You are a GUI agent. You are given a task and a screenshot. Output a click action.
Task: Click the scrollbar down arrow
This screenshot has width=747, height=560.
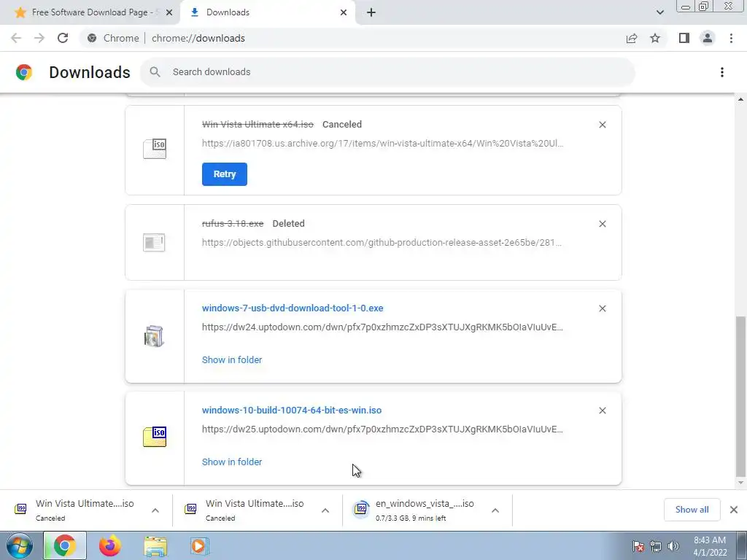click(741, 483)
